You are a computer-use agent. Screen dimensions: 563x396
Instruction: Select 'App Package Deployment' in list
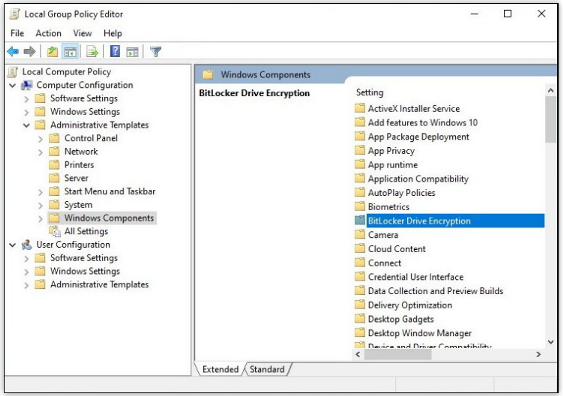418,137
